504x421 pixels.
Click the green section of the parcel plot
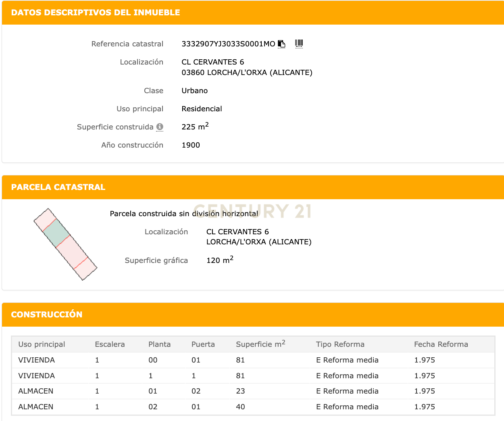[56, 233]
